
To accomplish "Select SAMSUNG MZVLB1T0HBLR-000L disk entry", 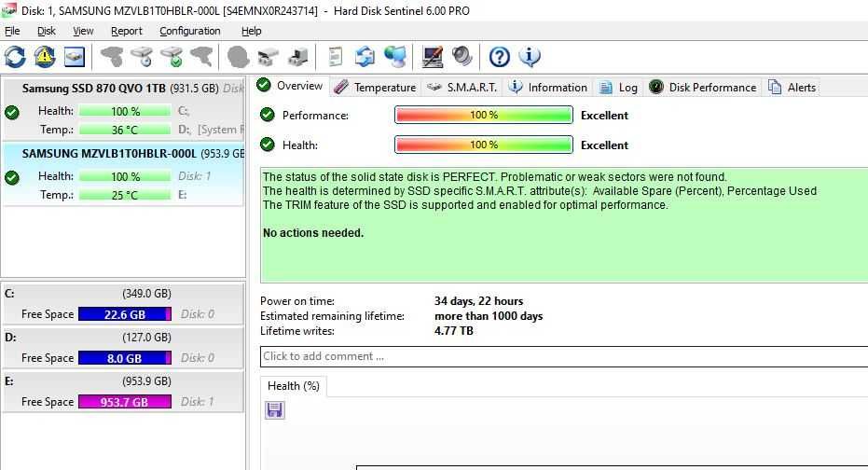I will [x=123, y=173].
